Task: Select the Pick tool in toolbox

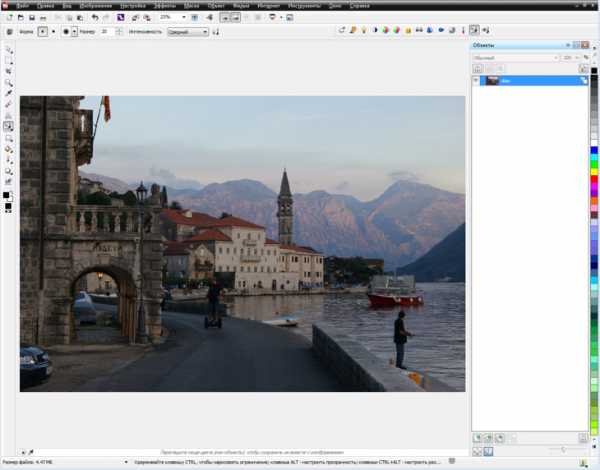Action: (8, 49)
